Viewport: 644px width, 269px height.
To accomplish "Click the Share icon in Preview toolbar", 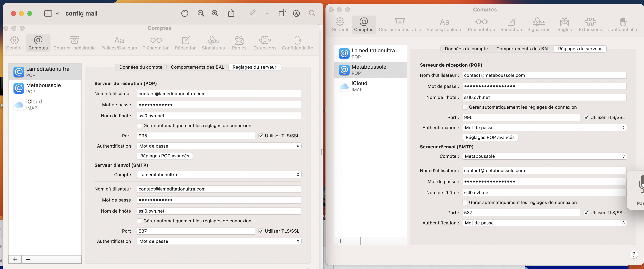I will pos(231,13).
